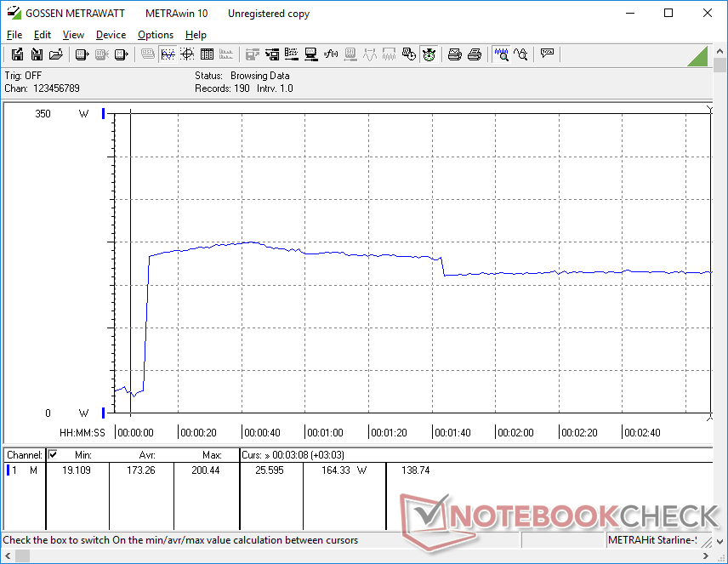Click the cursor value 25.595
Image resolution: width=728 pixels, height=564 pixels.
(270, 470)
